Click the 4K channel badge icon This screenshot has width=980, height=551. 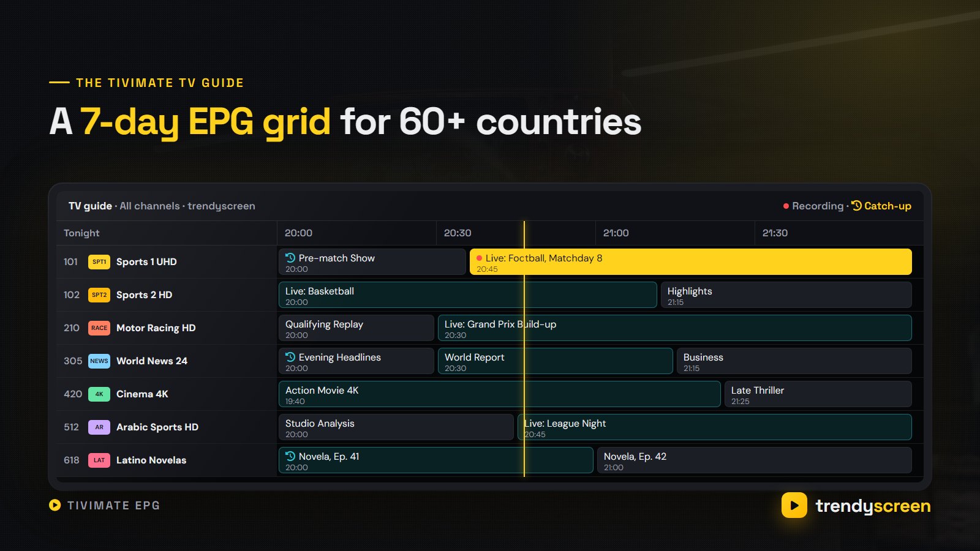click(x=99, y=394)
